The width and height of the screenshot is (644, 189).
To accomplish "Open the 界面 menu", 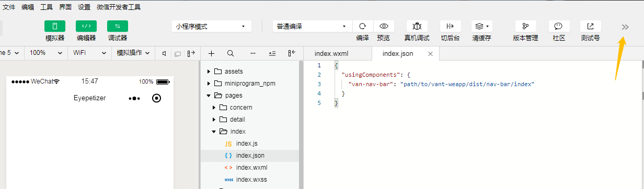I will [x=65, y=7].
